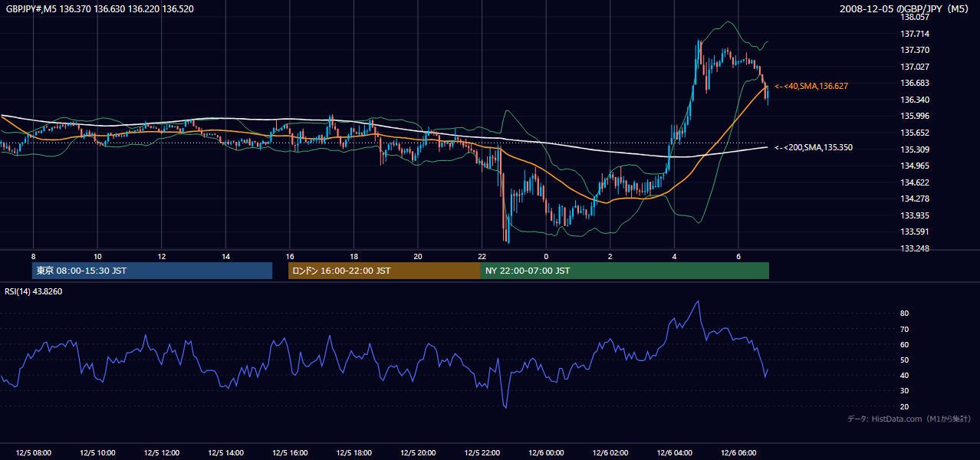The image size is (980, 460).
Task: Click hour tick 0 under price chart
Action: pos(546,256)
